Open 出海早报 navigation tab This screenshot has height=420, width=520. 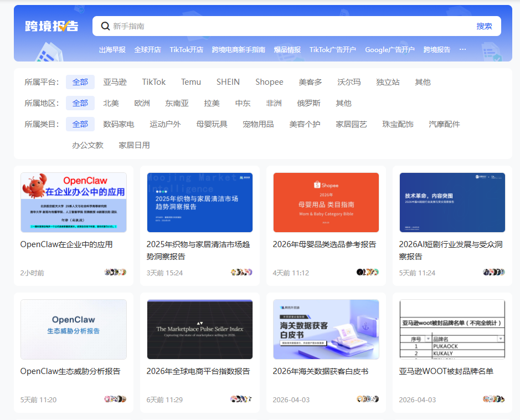[112, 49]
